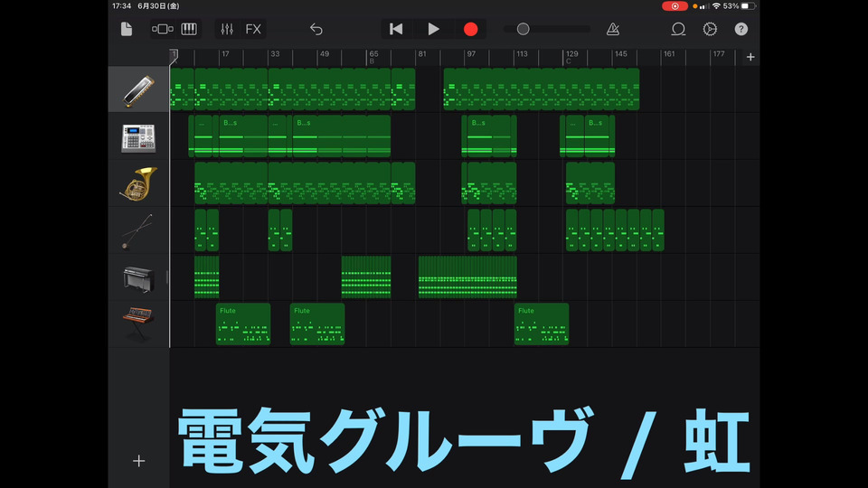
Task: Select the French horn track header
Action: click(138, 183)
